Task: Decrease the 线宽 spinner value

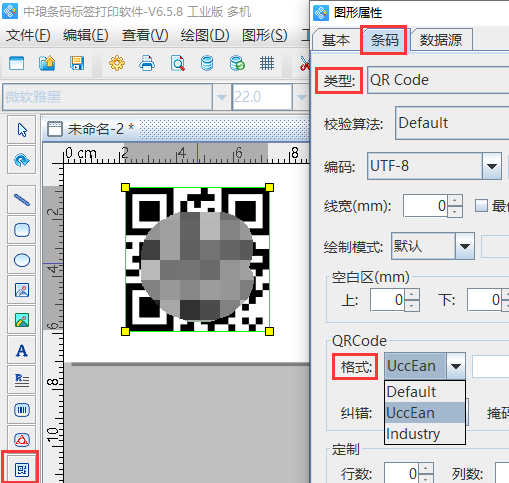Action: [455, 211]
